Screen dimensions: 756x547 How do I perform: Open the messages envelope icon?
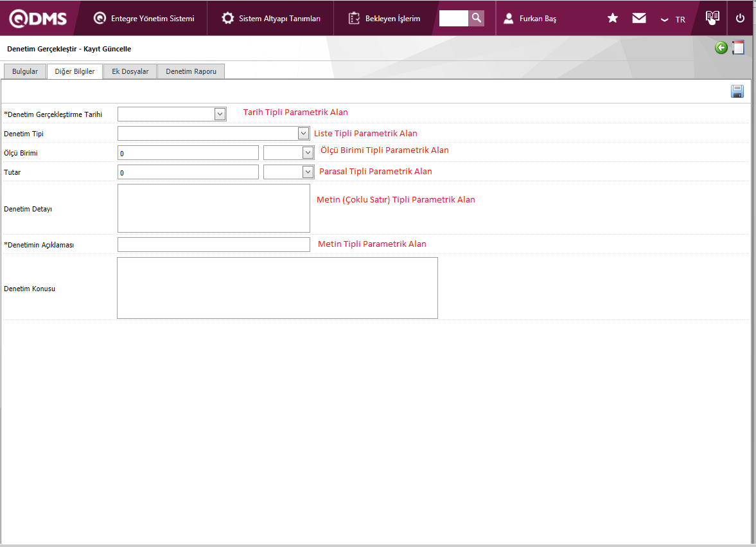[639, 19]
